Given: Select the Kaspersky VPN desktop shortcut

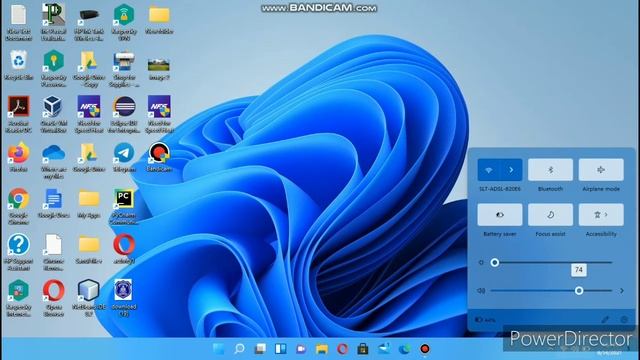Looking at the screenshot, I should click(x=124, y=22).
